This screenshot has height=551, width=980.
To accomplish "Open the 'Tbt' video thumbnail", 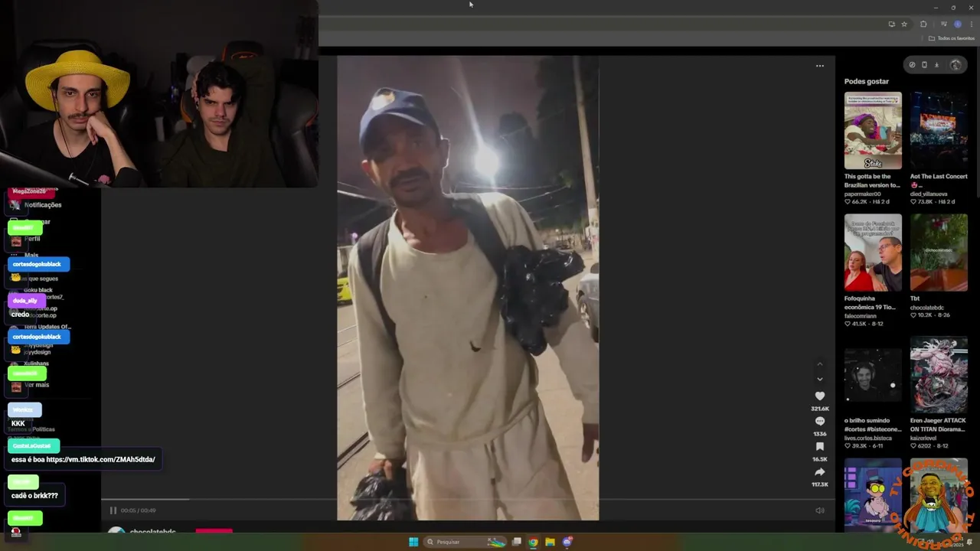I will pyautogui.click(x=939, y=253).
